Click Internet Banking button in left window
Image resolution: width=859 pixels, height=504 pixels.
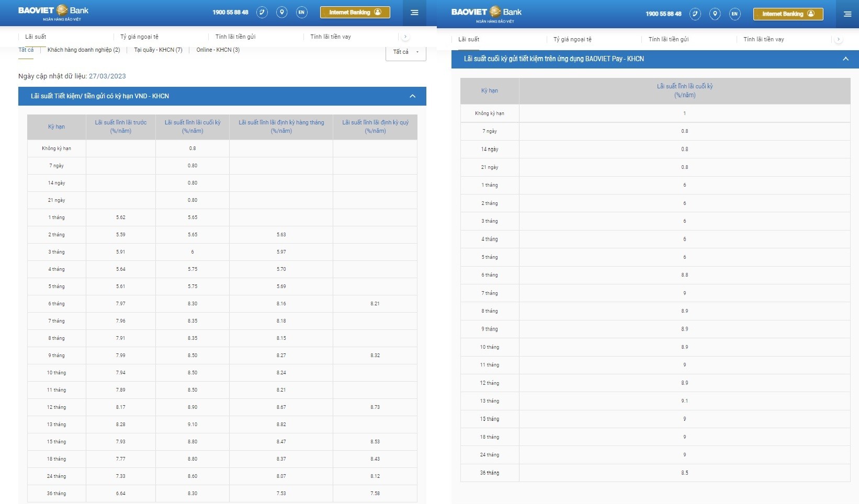coord(355,13)
